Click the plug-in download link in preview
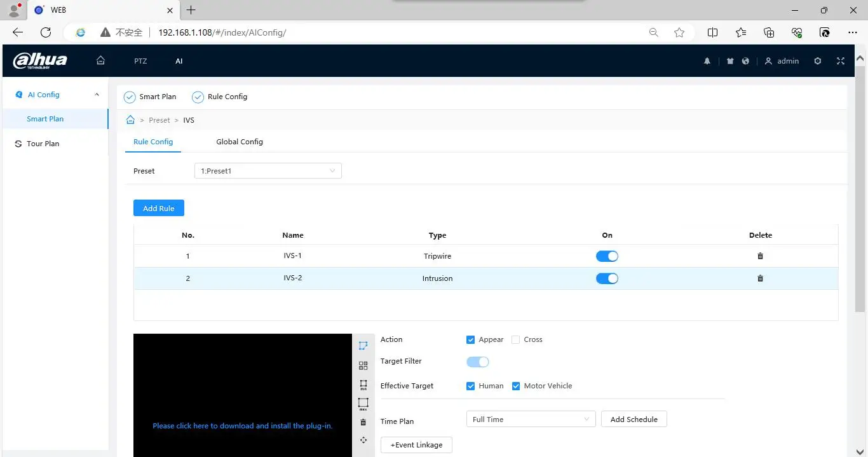 242,426
